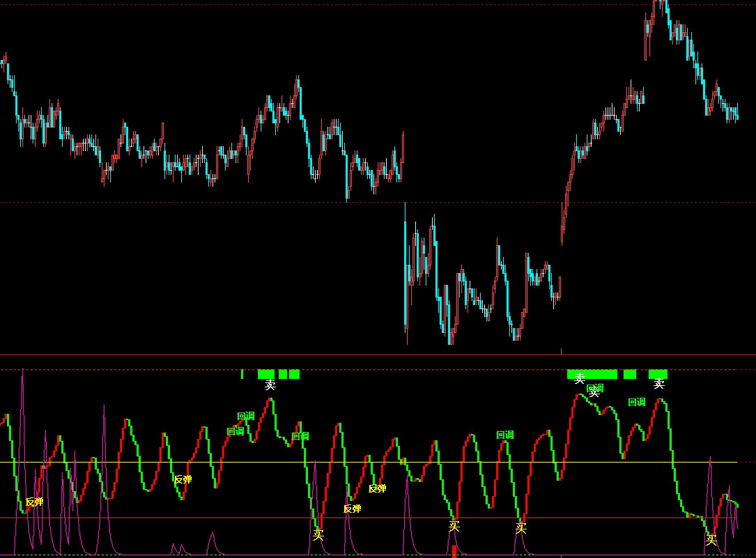Click the leftmost white 卖 sell marker

pyautogui.click(x=270, y=385)
